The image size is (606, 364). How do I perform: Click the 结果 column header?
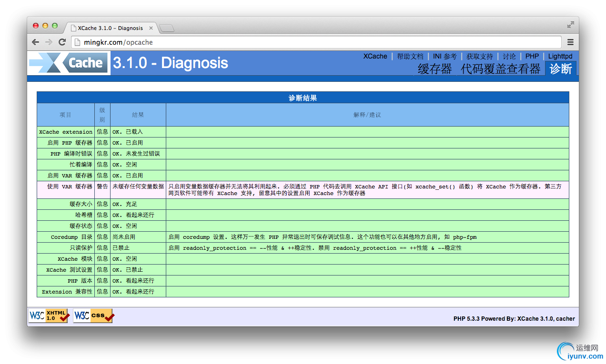click(x=138, y=115)
